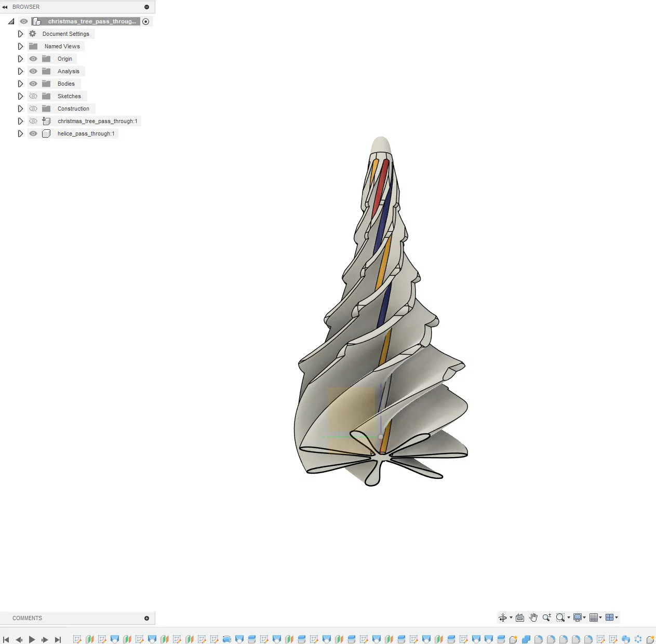Expand the Construction folder

pos(20,109)
